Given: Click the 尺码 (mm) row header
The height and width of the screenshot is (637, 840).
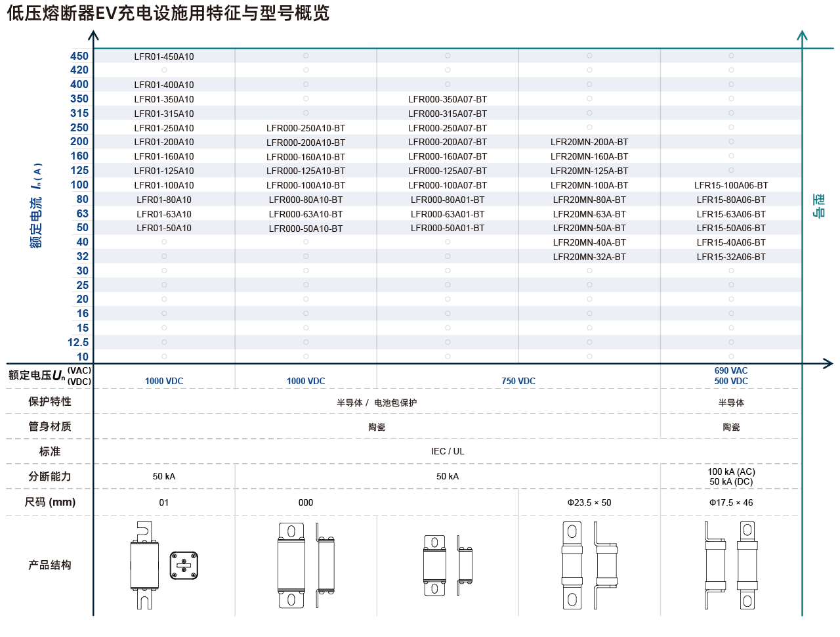Looking at the screenshot, I should [x=50, y=502].
